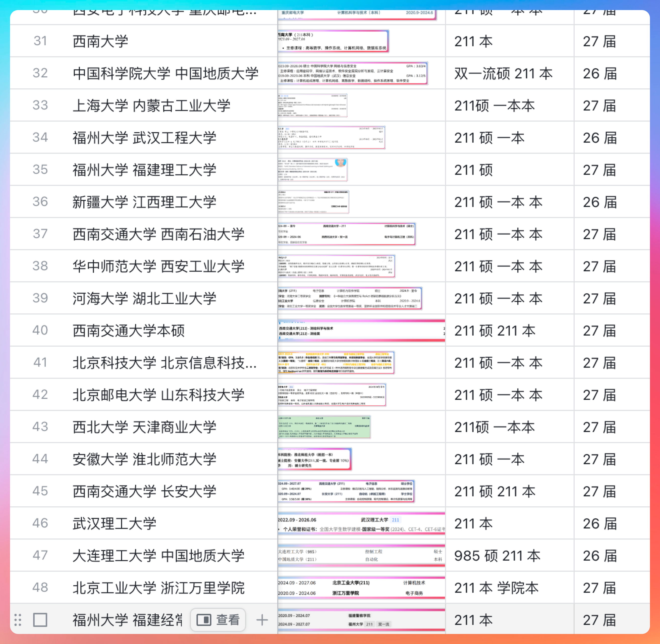Click the resume thumbnail in row 32
This screenshot has height=644, width=660.
353,73
